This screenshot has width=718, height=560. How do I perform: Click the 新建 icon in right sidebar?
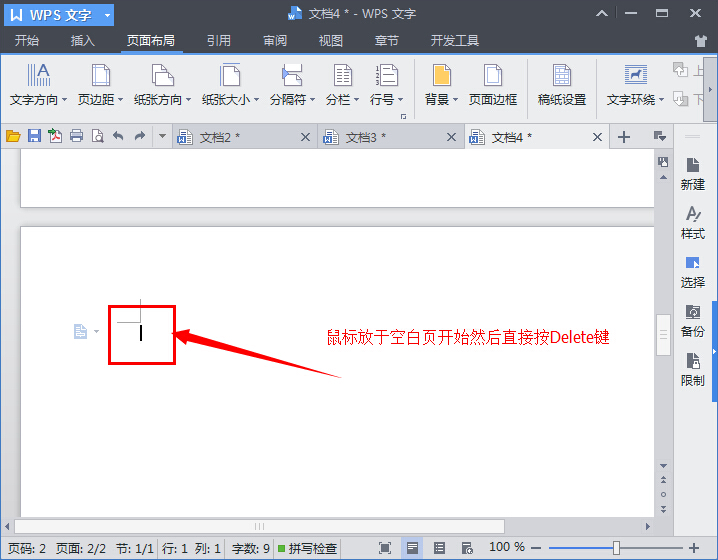tap(692, 173)
